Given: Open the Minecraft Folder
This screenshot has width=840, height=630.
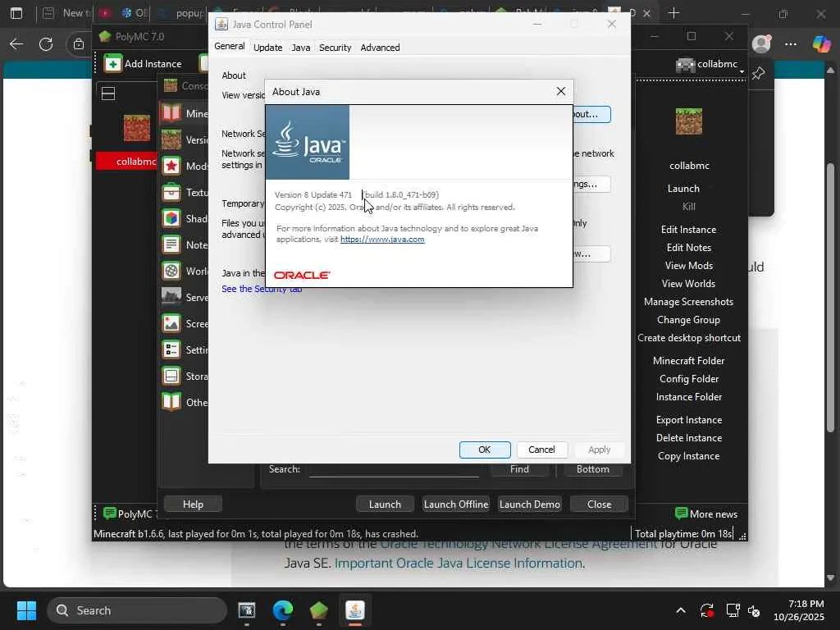Looking at the screenshot, I should pos(688,361).
